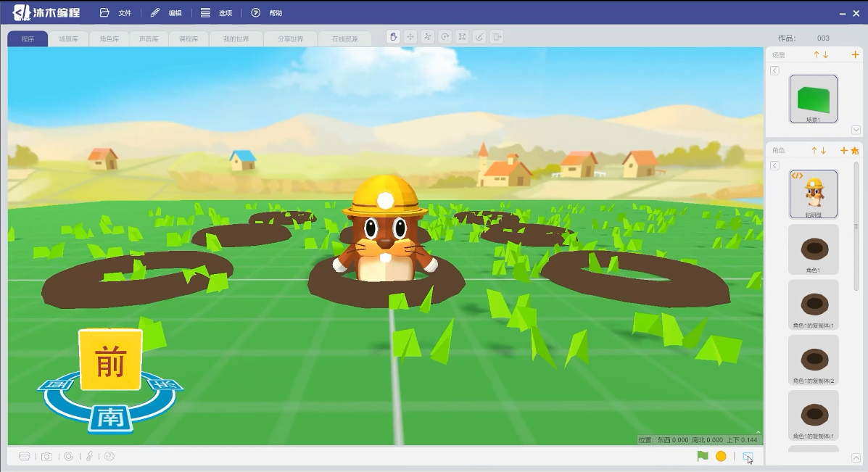This screenshot has height=472, width=868.
Task: Click the yellow 前 direction cube face
Action: point(111,360)
